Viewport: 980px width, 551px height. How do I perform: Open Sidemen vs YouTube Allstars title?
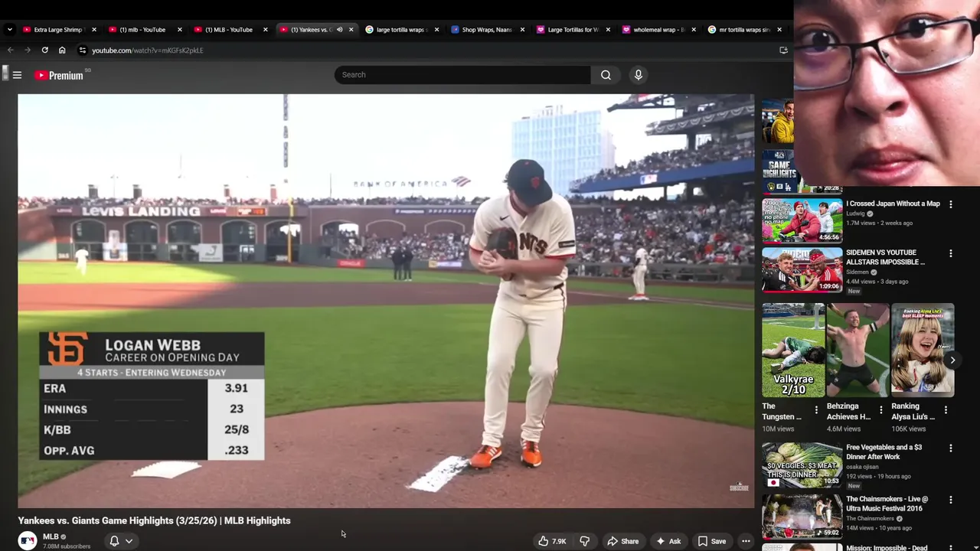click(x=885, y=257)
